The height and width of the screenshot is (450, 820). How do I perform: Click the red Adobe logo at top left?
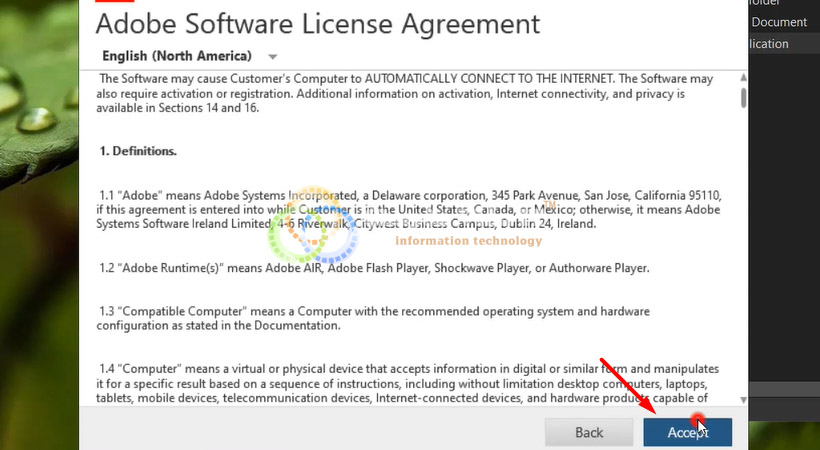tap(112, 2)
